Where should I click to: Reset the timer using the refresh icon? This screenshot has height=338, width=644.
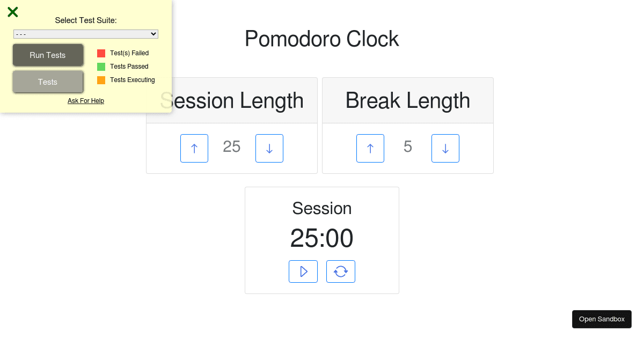(340, 271)
